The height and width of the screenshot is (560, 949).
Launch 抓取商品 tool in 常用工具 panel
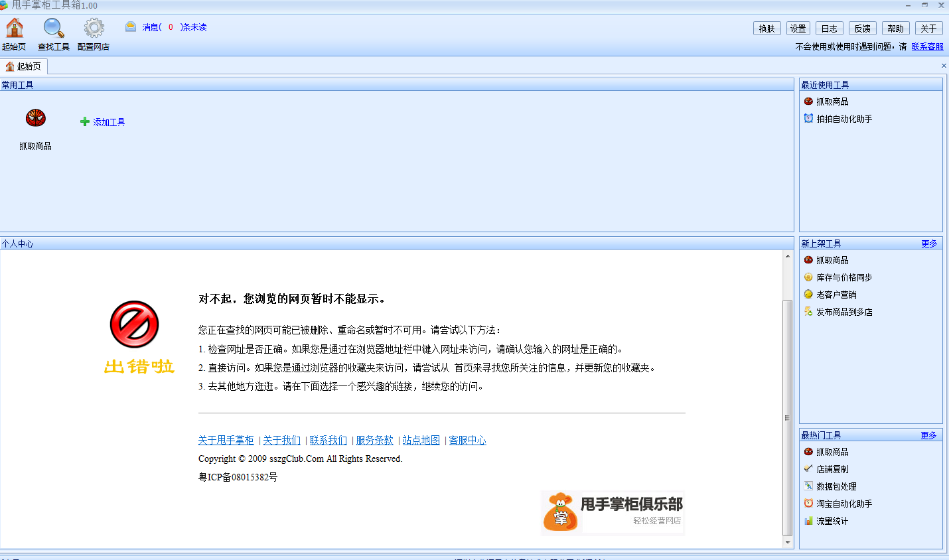35,118
